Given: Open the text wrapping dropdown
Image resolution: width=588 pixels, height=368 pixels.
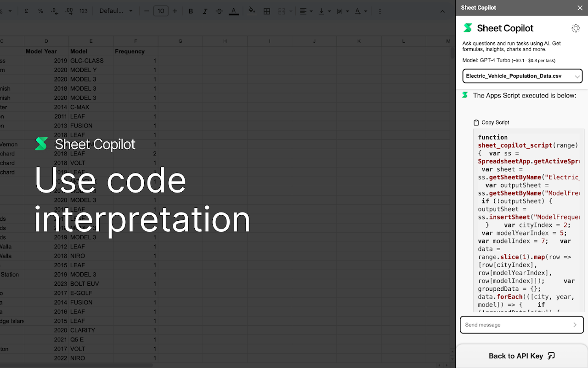Looking at the screenshot, I should tap(342, 11).
